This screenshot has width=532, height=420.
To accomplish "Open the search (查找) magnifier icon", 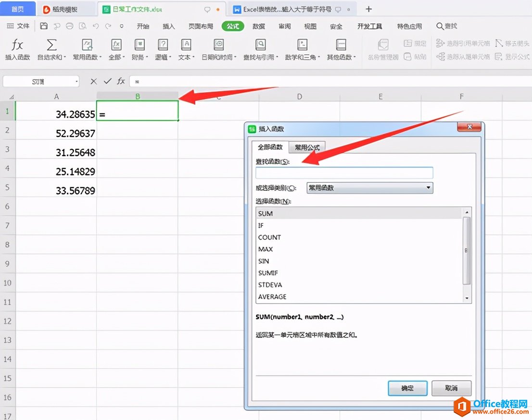I will click(x=440, y=26).
